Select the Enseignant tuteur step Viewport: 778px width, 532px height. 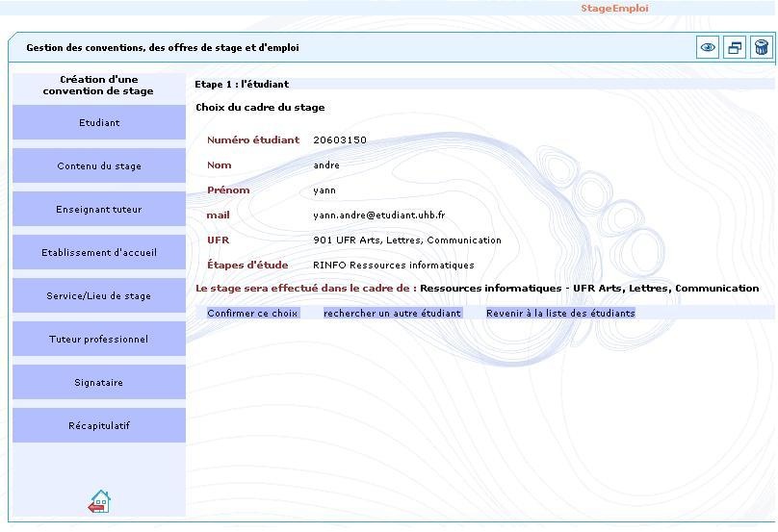(99, 209)
